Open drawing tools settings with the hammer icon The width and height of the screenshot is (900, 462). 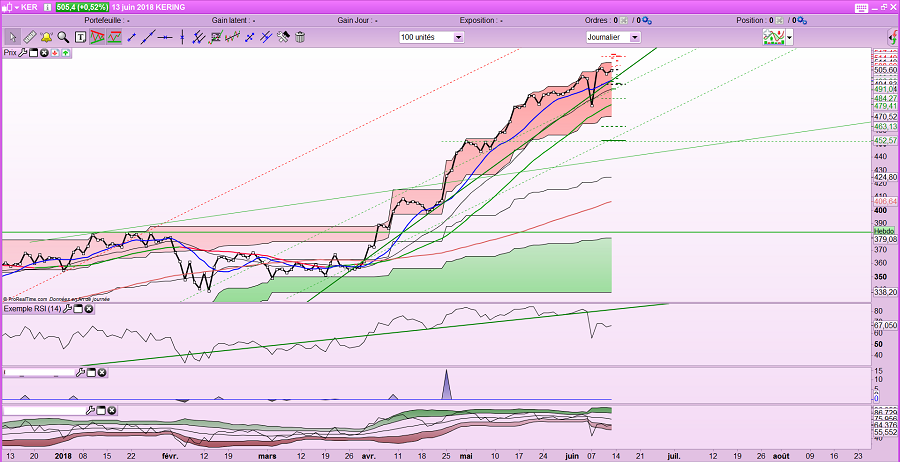coord(283,37)
